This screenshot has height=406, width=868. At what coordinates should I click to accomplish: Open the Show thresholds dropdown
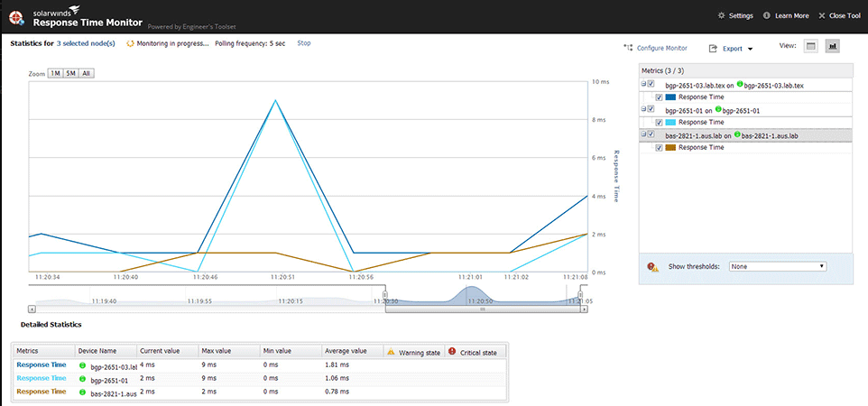779,266
